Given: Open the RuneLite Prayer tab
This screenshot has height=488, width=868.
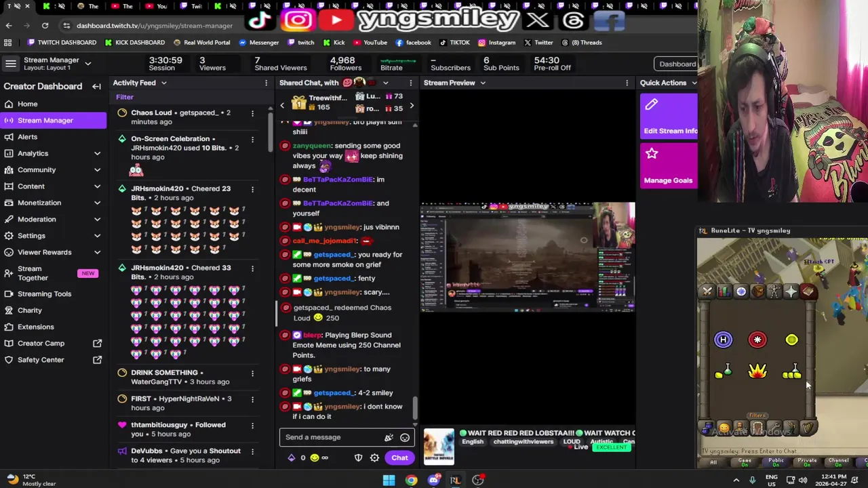Looking at the screenshot, I should [791, 291].
